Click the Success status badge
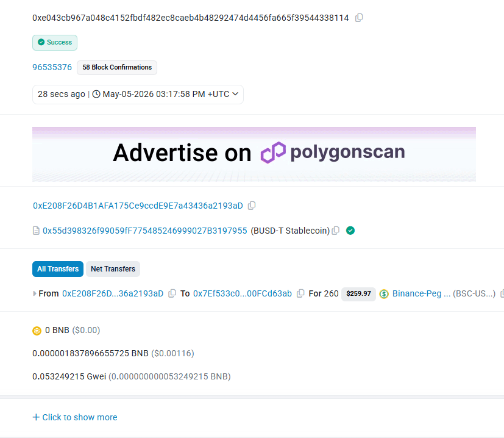504x438 pixels. tap(55, 43)
